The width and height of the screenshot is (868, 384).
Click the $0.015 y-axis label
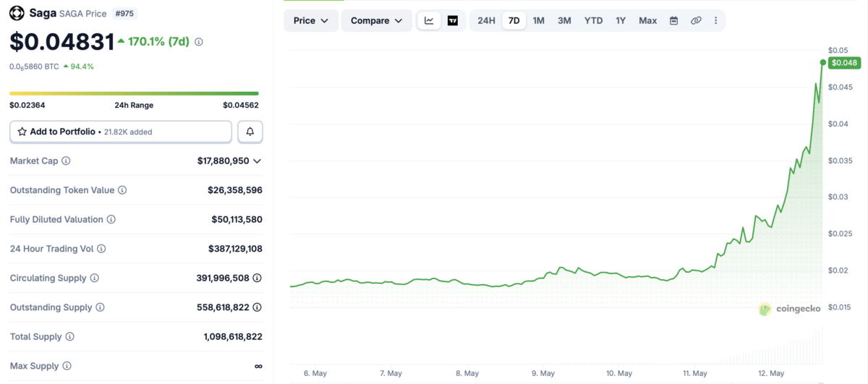(841, 307)
